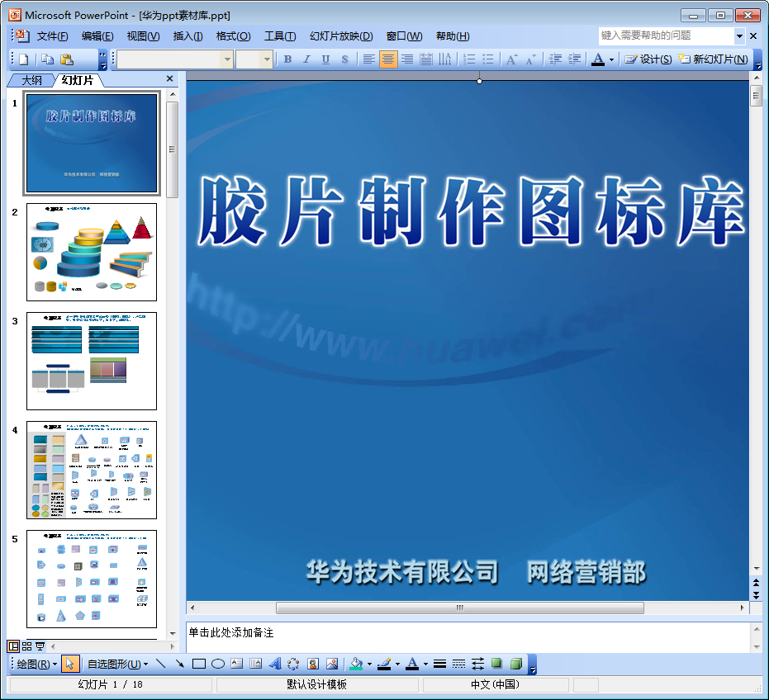Screen dimensions: 769x700
Task: Select the Arrow drawing tool
Action: pyautogui.click(x=179, y=664)
